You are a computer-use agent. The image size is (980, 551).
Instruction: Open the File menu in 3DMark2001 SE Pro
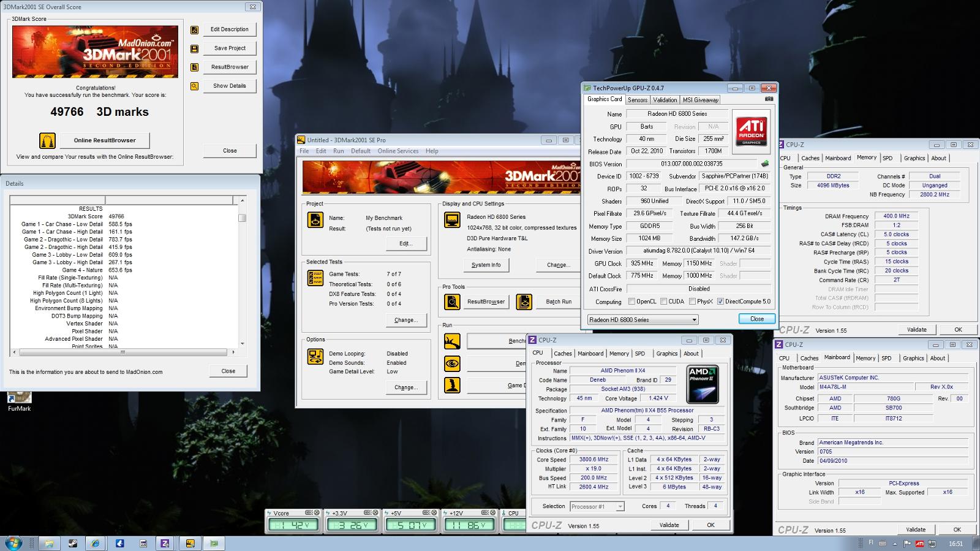[x=304, y=151]
